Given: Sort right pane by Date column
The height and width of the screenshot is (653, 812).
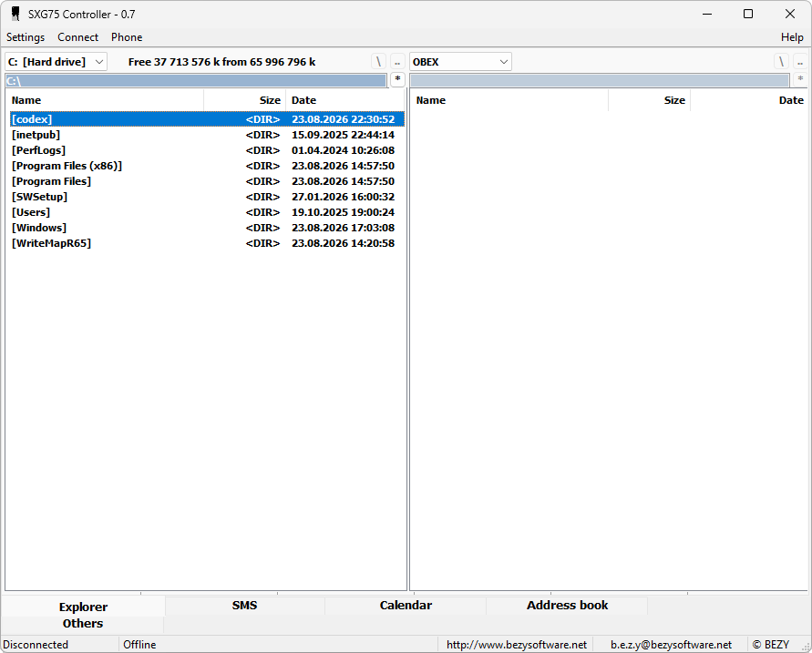Looking at the screenshot, I should 749,100.
